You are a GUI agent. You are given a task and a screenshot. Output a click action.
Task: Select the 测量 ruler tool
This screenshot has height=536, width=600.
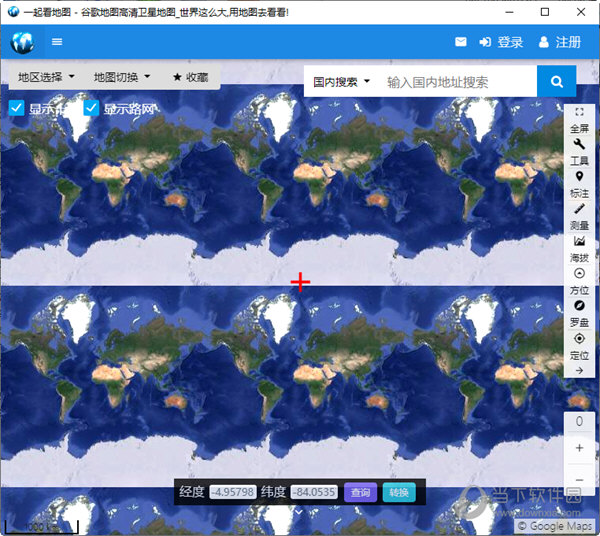(x=579, y=217)
